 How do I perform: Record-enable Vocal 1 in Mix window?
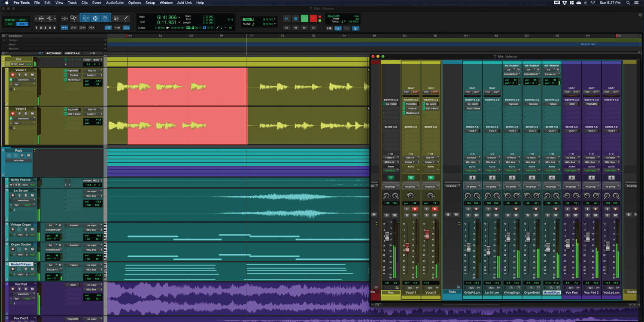tap(415, 209)
